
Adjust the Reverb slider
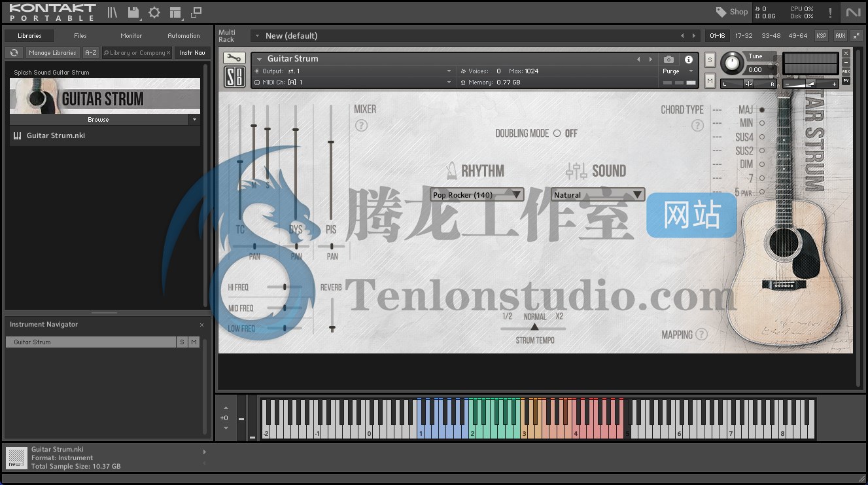[x=332, y=327]
